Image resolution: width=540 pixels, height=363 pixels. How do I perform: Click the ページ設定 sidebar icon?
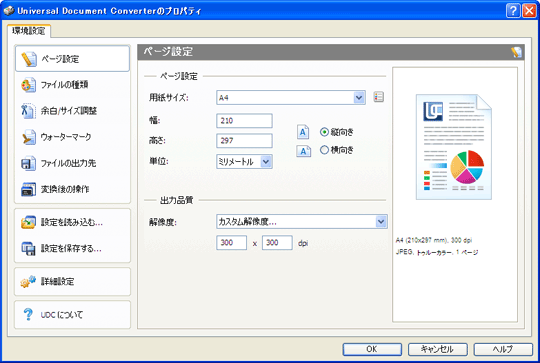pyautogui.click(x=29, y=59)
